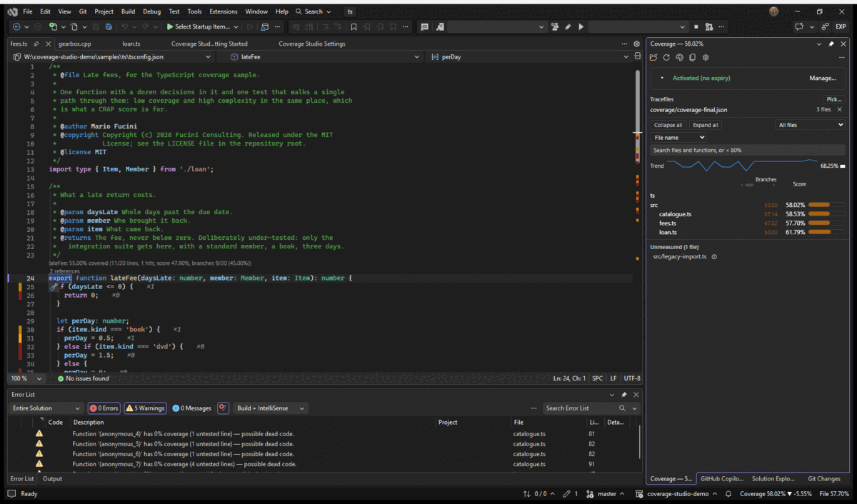
Task: Click the search magnifier in Error List
Action: 622,408
